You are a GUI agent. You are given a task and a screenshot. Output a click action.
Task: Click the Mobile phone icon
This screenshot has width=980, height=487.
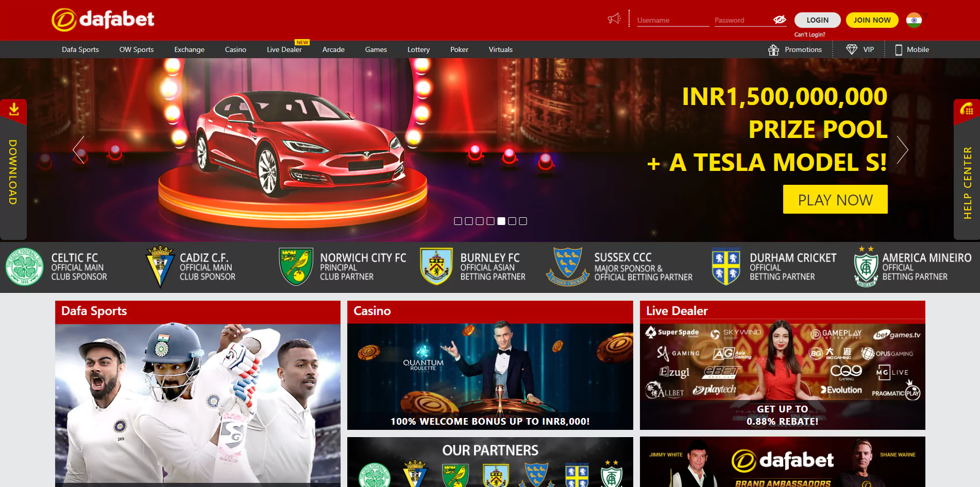coord(899,49)
